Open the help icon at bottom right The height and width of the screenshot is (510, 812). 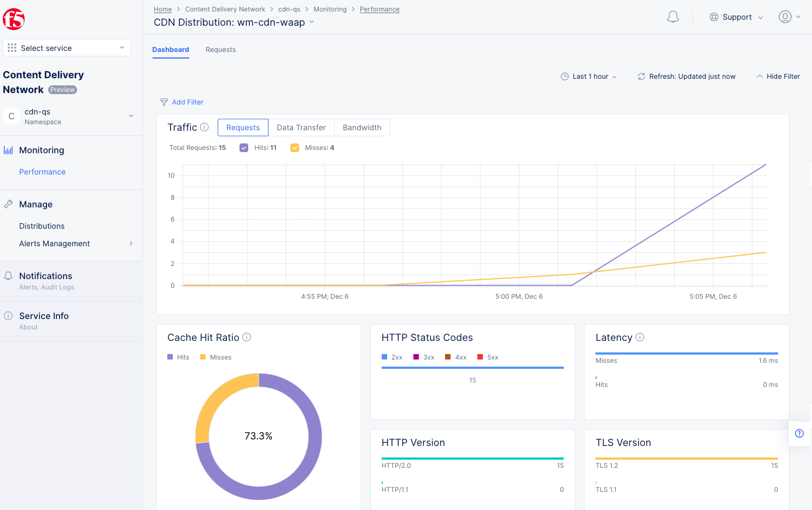click(799, 433)
